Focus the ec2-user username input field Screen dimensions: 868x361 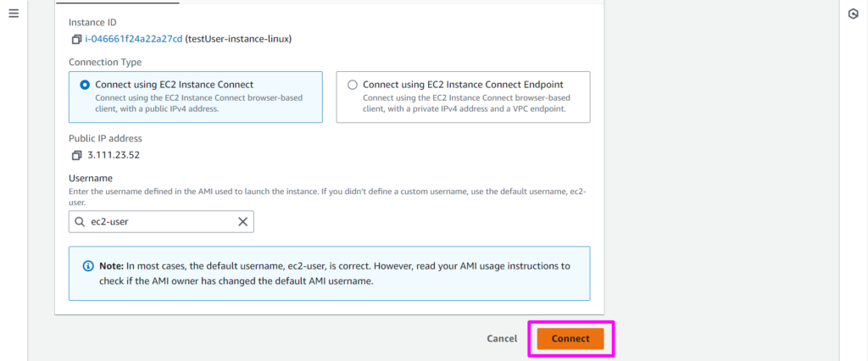pyautogui.click(x=161, y=222)
